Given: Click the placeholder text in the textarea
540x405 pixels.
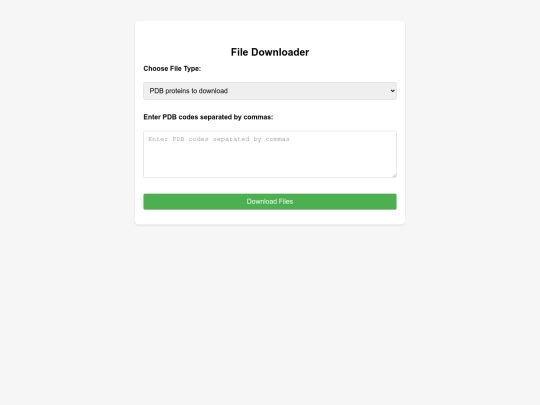Looking at the screenshot, I should coord(219,139).
